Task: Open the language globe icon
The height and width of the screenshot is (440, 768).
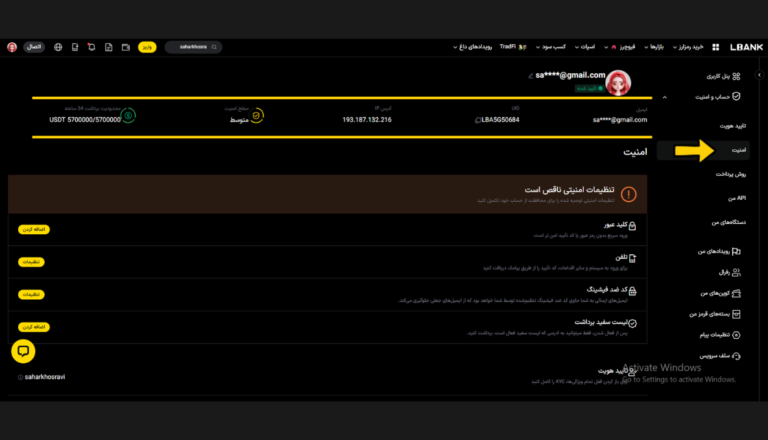Action: 58,47
